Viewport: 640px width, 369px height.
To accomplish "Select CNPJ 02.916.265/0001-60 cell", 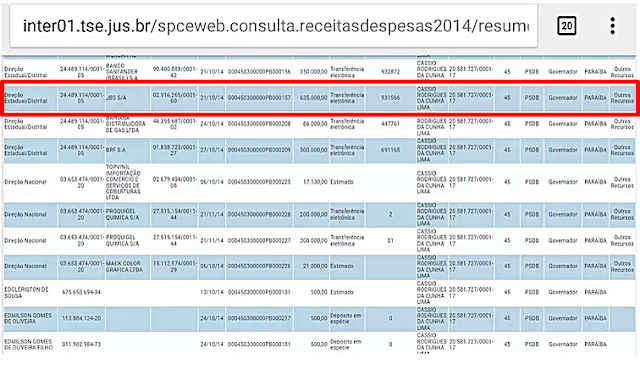I will point(174,98).
